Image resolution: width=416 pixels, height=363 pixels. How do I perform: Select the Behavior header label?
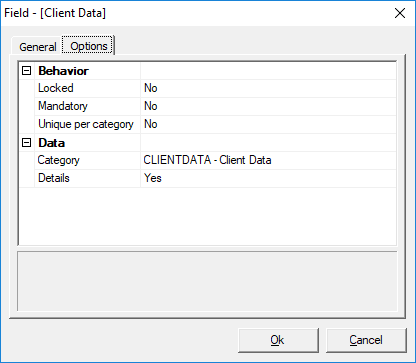[63, 71]
